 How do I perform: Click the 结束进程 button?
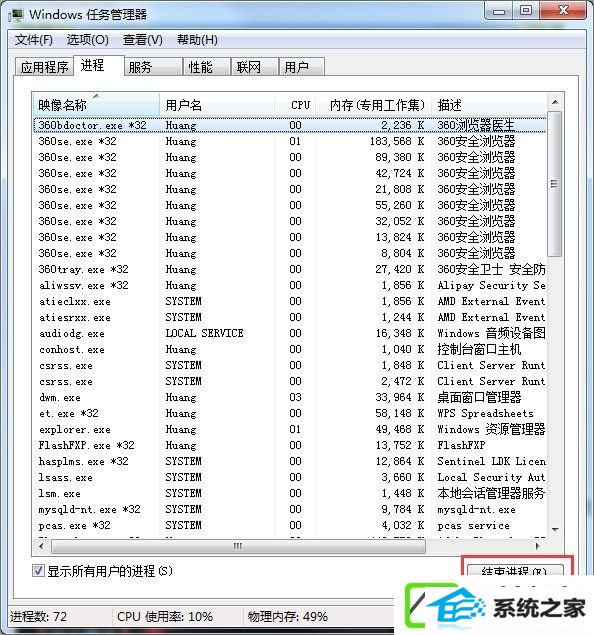pos(515,570)
